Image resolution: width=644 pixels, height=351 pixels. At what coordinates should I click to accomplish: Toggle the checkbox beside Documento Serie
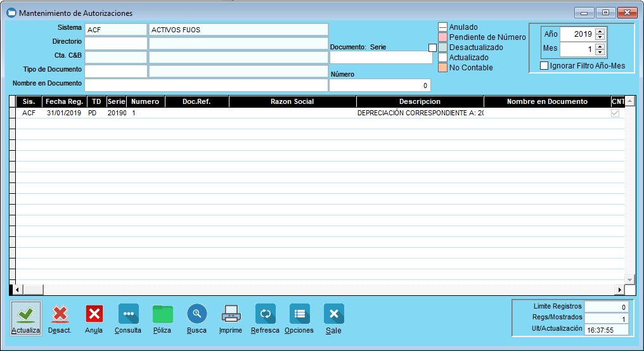432,48
